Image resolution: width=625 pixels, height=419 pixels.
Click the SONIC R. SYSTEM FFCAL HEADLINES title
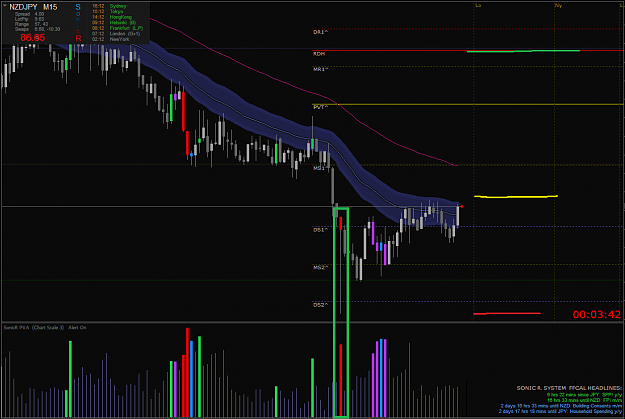[569, 388]
